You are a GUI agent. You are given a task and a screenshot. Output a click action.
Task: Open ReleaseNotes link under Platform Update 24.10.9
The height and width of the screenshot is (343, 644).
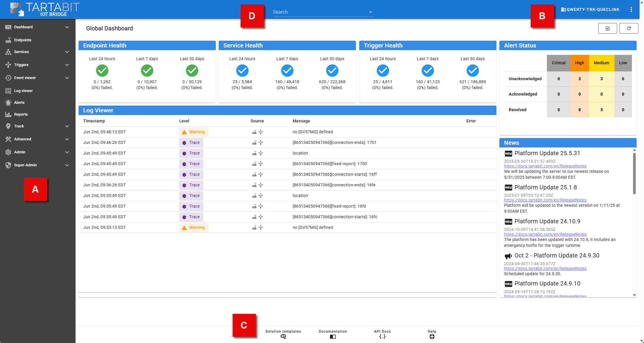[545, 234]
